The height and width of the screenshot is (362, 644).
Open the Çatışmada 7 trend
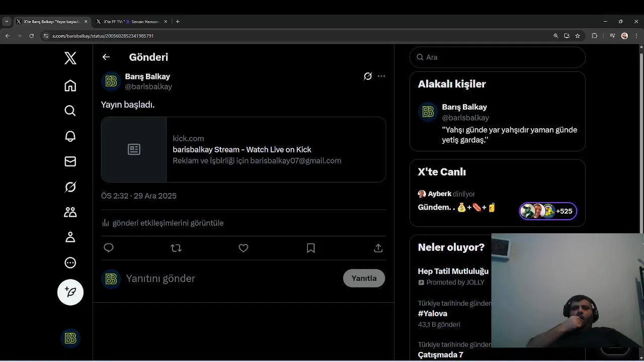coord(441,355)
